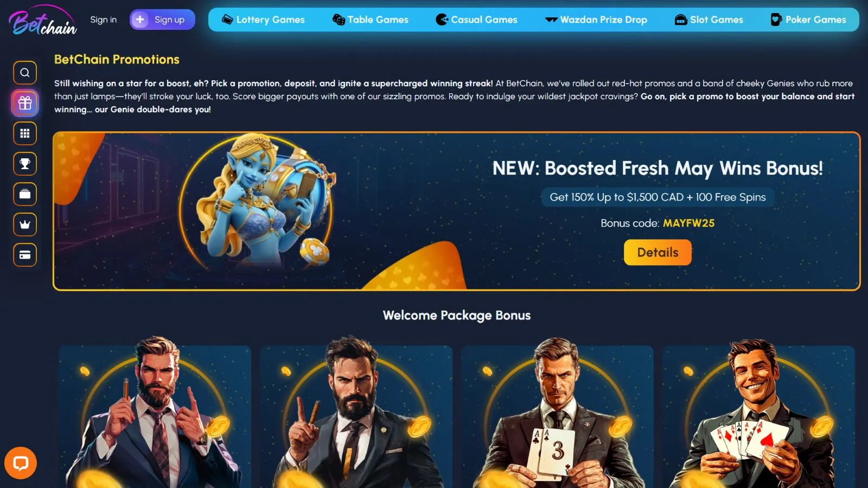868x488 pixels.
Task: Open the Lottery Games menu item
Action: pos(264,20)
